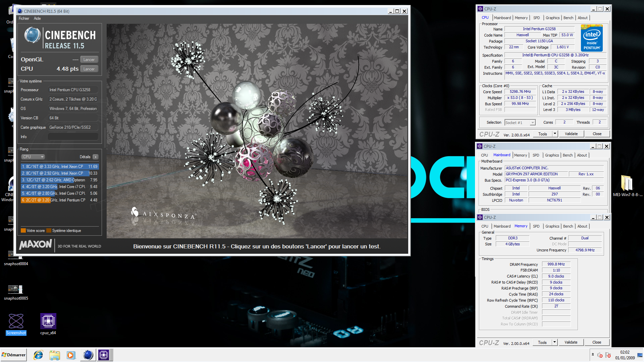Click the empty Info field in Cinebench
This screenshot has width=644, height=362.
[73, 137]
